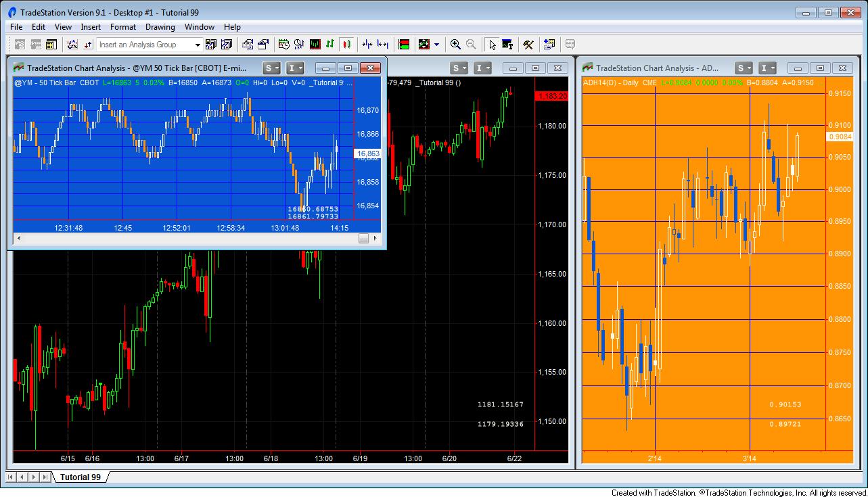868x497 pixels.
Task: Click the 16,863 price marker in @YM chart
Action: (x=367, y=153)
